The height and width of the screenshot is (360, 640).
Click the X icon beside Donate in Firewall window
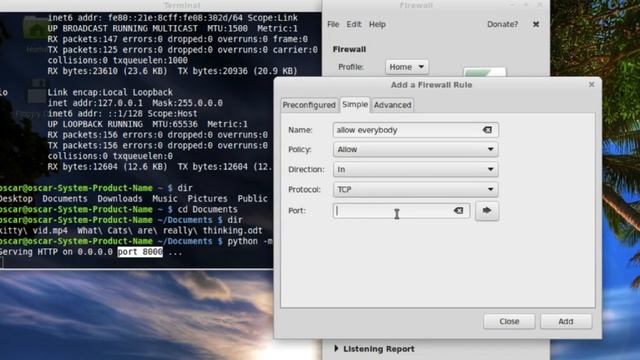[x=536, y=24]
